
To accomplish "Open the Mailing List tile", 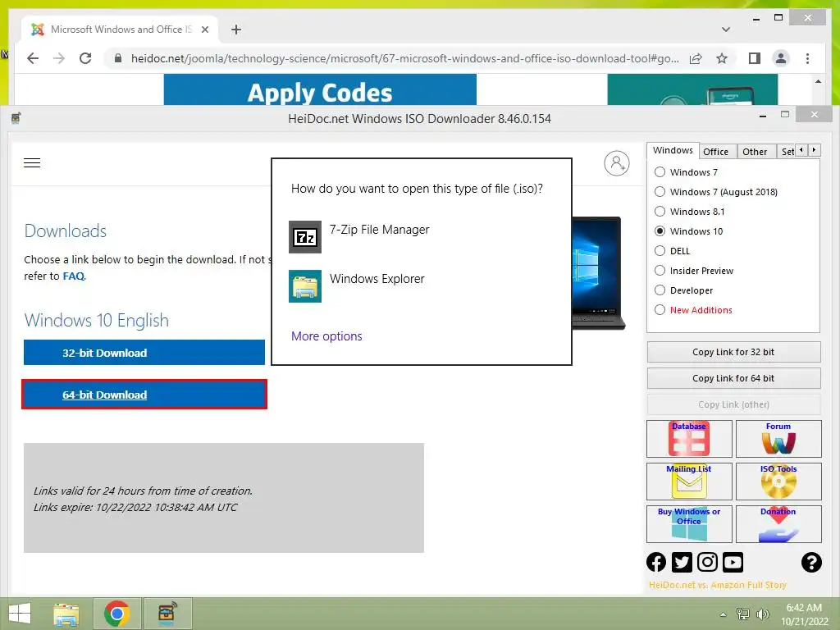I will pos(689,481).
